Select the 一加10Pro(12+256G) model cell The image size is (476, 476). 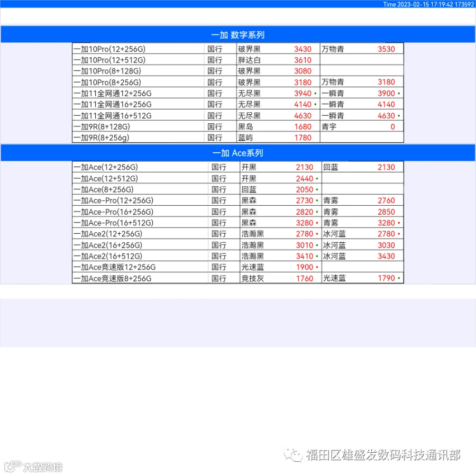coord(138,49)
